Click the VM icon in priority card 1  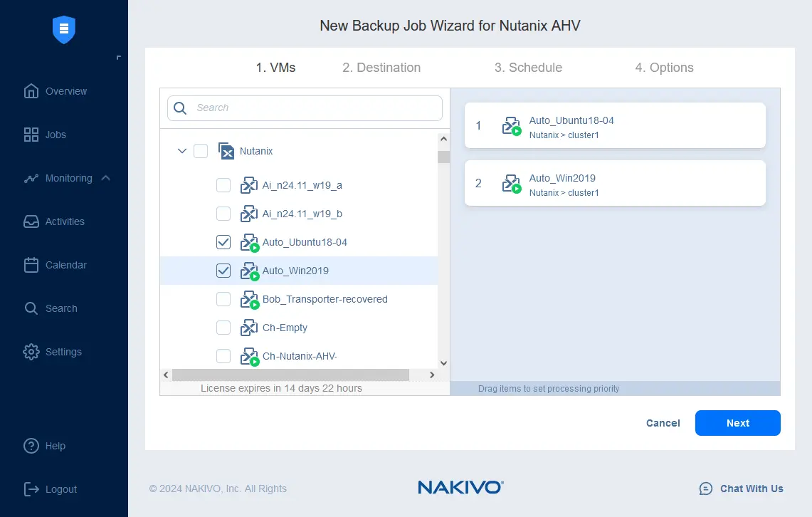click(x=512, y=126)
